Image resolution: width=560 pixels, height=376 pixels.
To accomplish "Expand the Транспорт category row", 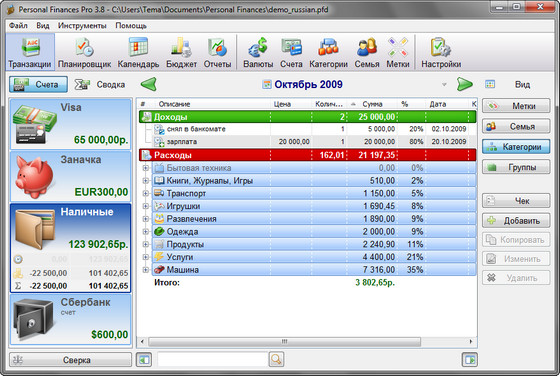I will point(145,193).
